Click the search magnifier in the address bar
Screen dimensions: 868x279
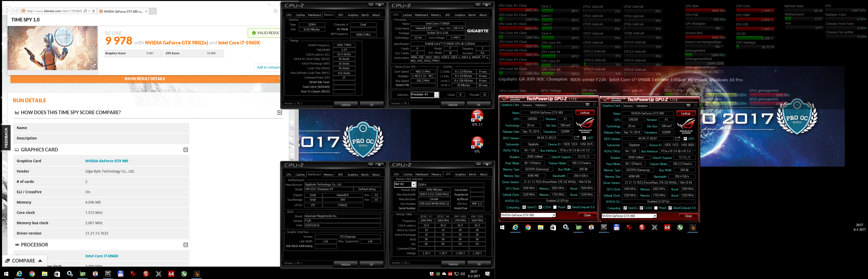click(85, 11)
